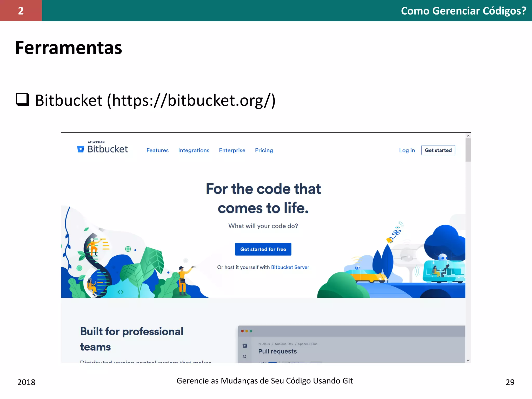The height and width of the screenshot is (399, 532).
Task: Click the yellow window dot in mockup
Action: tap(247, 331)
